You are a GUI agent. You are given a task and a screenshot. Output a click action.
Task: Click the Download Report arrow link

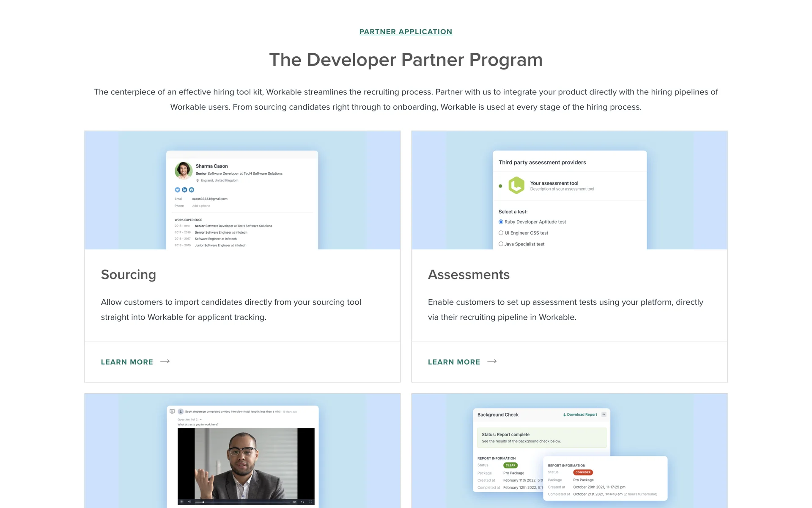pos(580,414)
